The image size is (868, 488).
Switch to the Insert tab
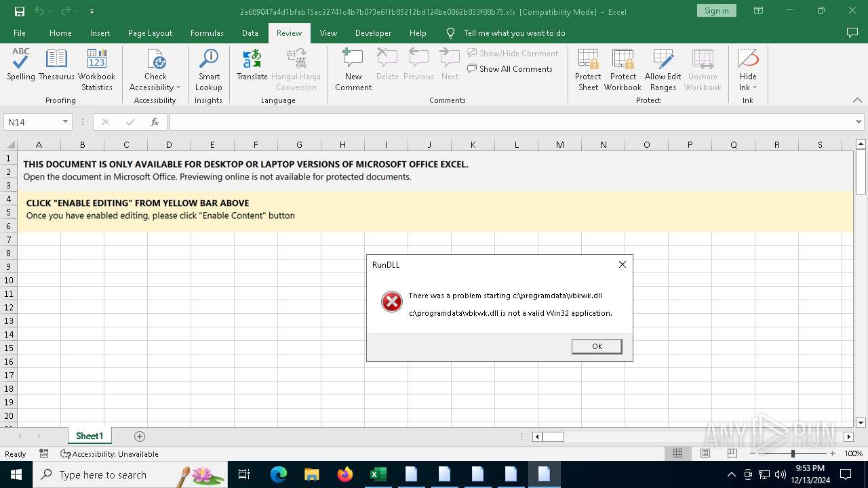pyautogui.click(x=100, y=33)
